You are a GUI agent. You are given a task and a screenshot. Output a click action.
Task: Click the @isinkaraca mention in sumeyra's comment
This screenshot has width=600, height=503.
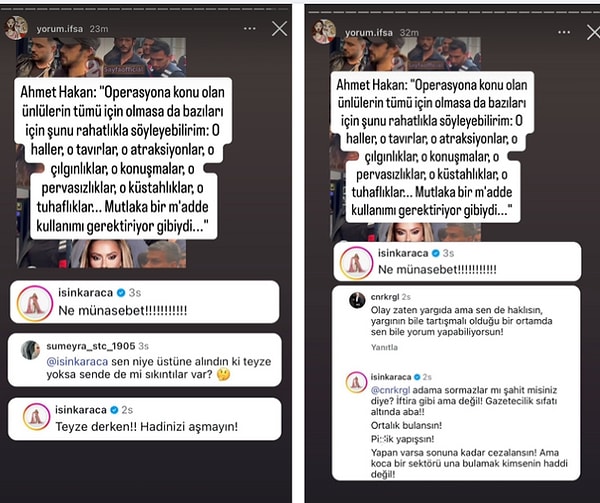[x=77, y=361]
